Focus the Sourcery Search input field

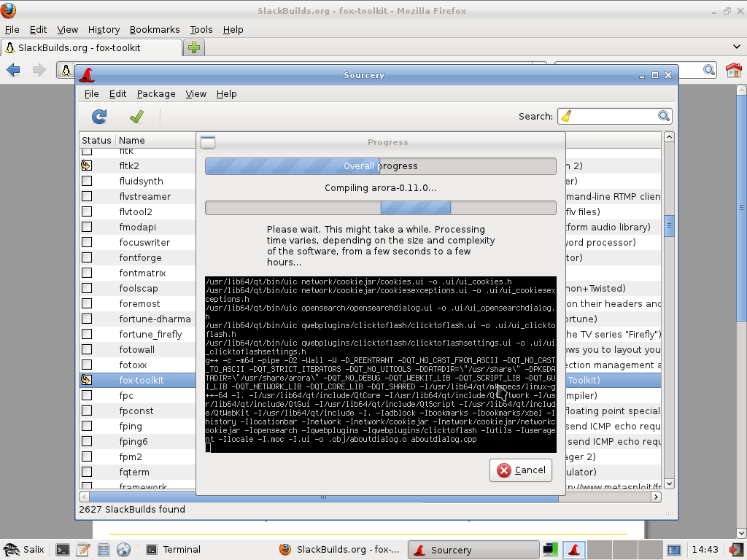point(614,116)
